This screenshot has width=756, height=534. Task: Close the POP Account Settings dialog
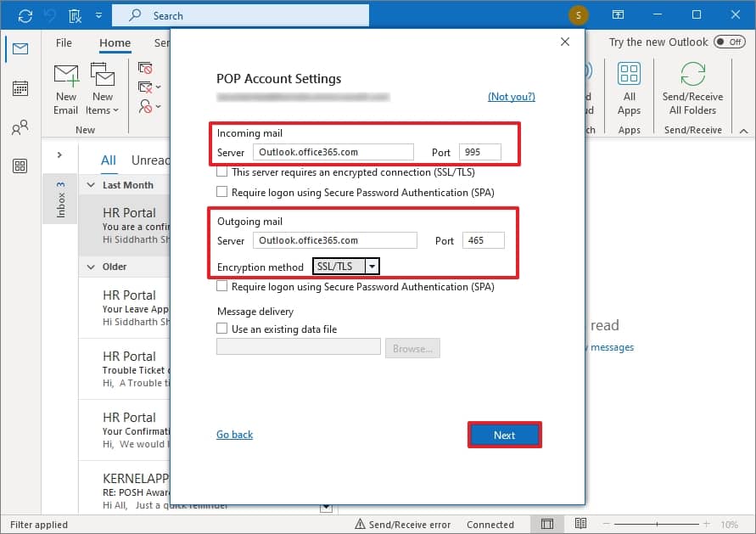pos(565,42)
